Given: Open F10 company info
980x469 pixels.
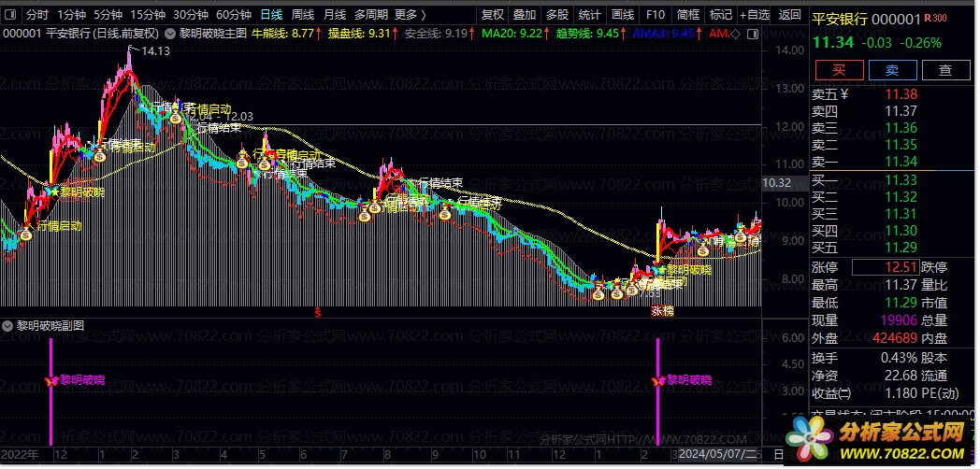Looking at the screenshot, I should point(655,14).
